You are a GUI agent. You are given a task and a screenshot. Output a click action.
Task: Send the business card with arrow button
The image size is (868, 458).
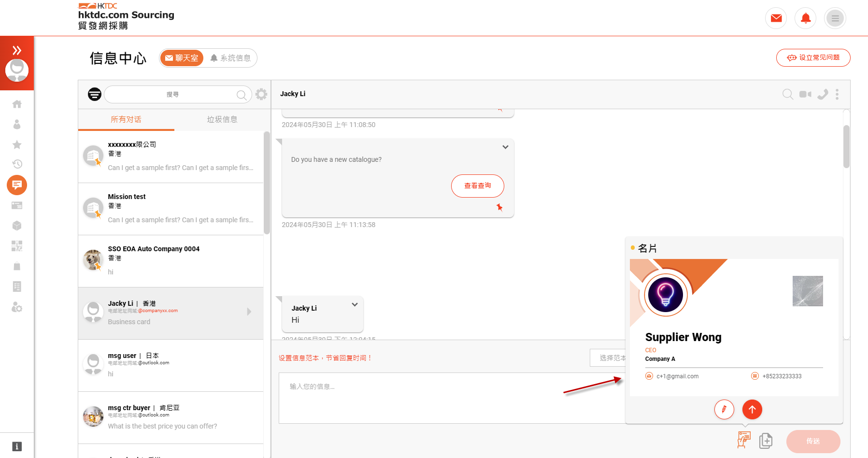point(752,410)
